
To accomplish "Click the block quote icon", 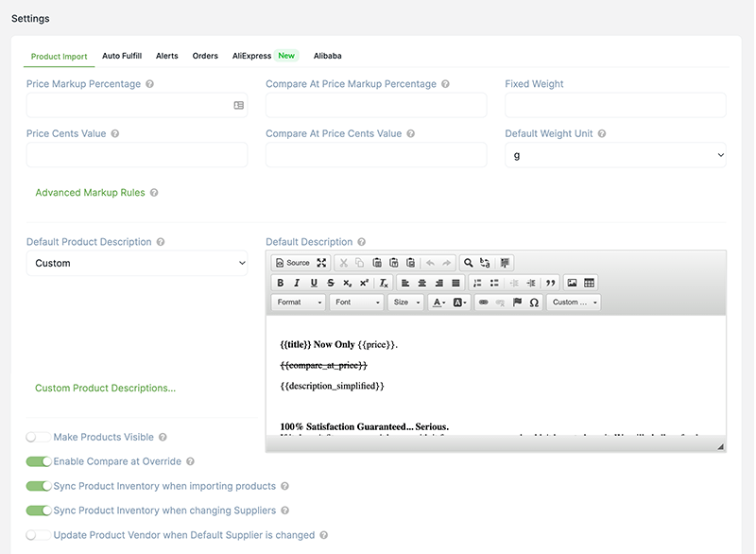I will coord(550,283).
